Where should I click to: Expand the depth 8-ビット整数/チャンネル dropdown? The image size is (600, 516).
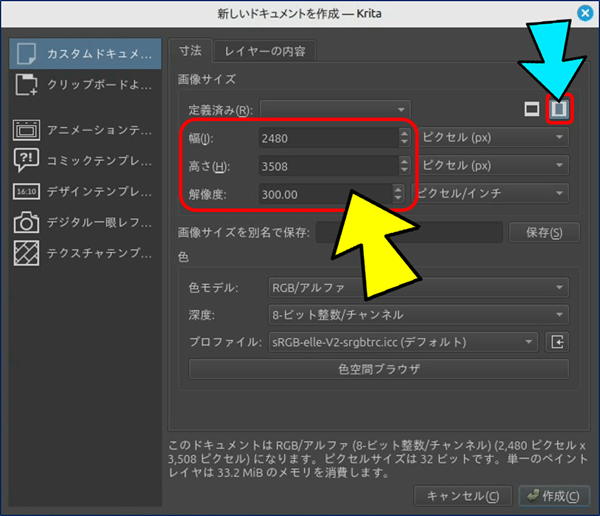point(418,315)
